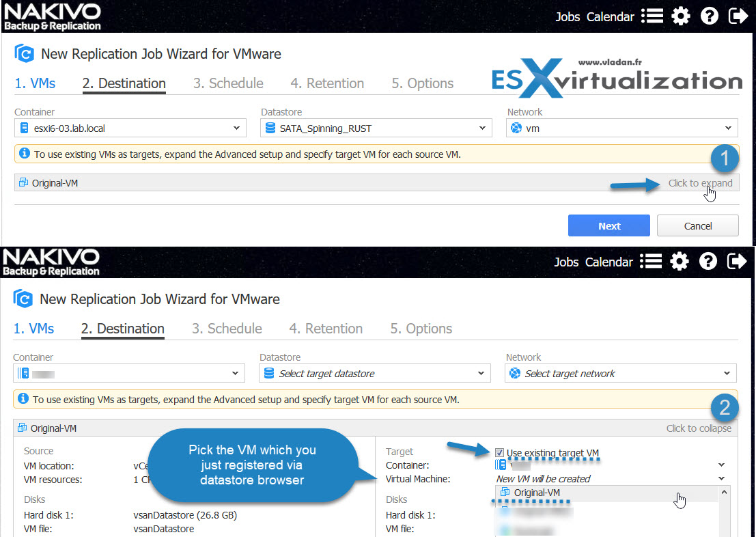Select 2. Destination step in bottom wizard

click(x=122, y=329)
